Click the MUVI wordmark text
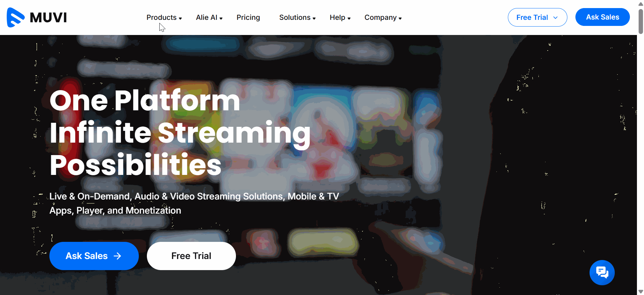This screenshot has width=644, height=295. [48, 17]
